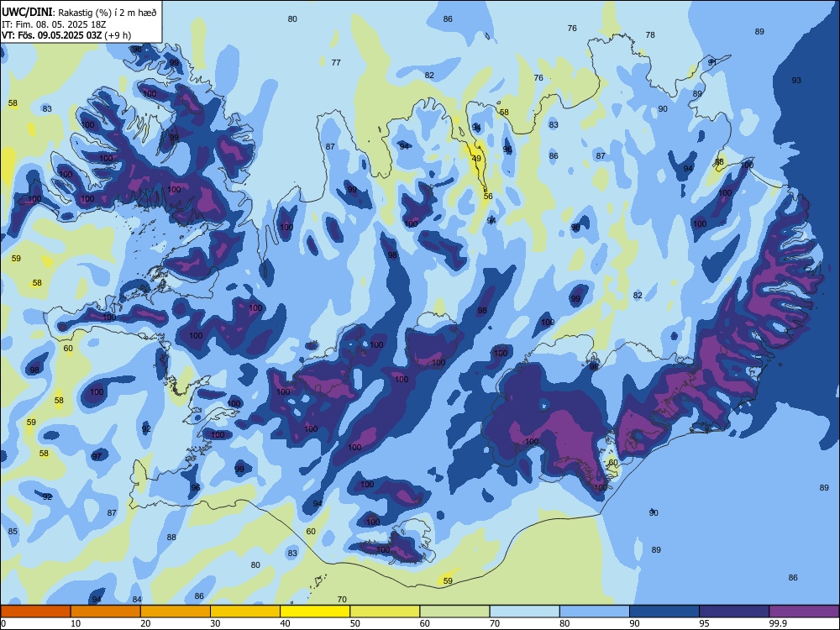
Task: Click the bright yellow 40–50 legend swatch
Action: click(x=315, y=612)
